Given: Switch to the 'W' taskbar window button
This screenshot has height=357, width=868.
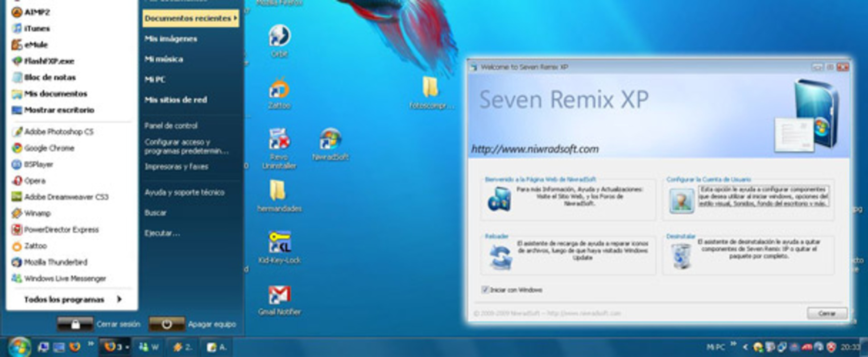Looking at the screenshot, I should pyautogui.click(x=149, y=347).
